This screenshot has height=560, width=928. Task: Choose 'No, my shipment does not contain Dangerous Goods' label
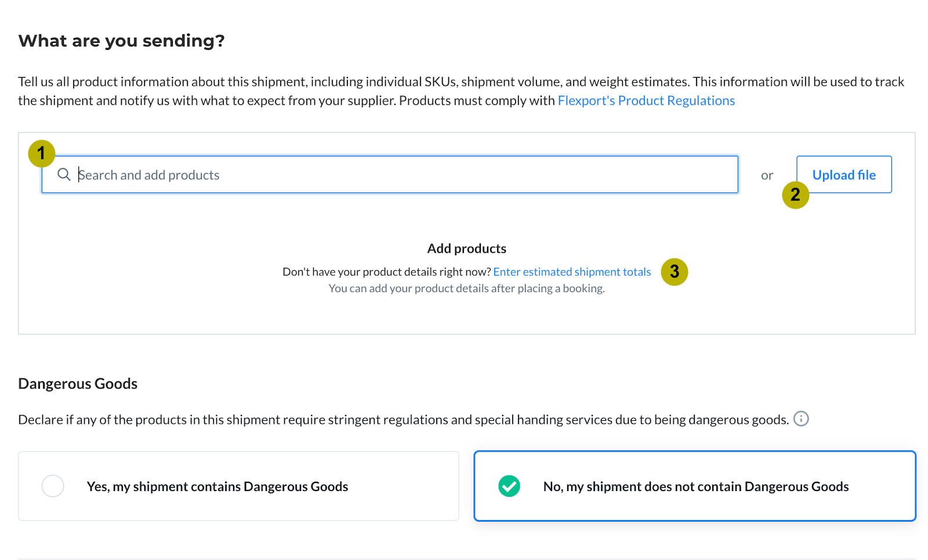696,486
